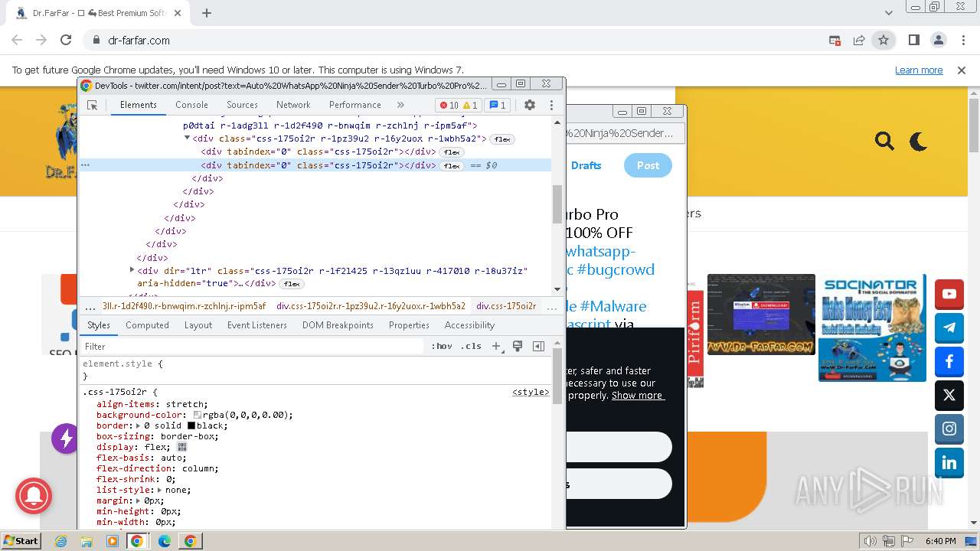Open the actions dots on selected DOM row

pyautogui.click(x=86, y=165)
